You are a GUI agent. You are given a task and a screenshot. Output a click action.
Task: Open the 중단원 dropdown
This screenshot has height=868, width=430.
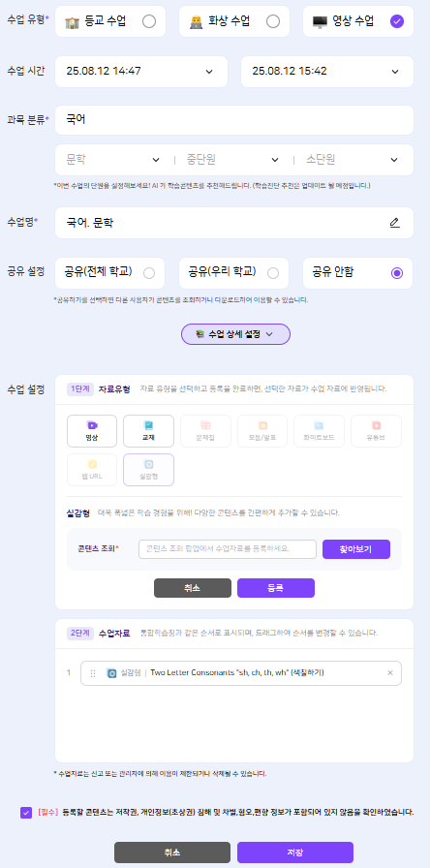(233, 160)
